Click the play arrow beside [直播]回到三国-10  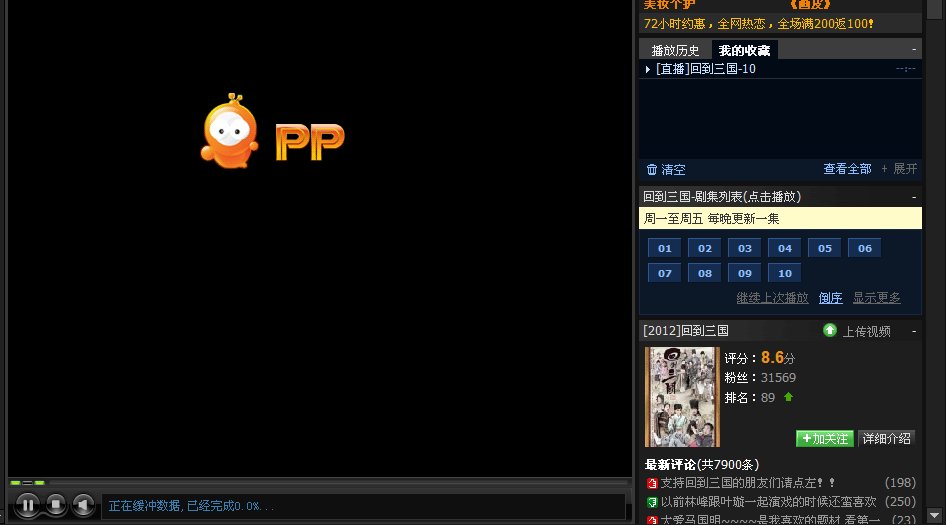click(x=647, y=69)
